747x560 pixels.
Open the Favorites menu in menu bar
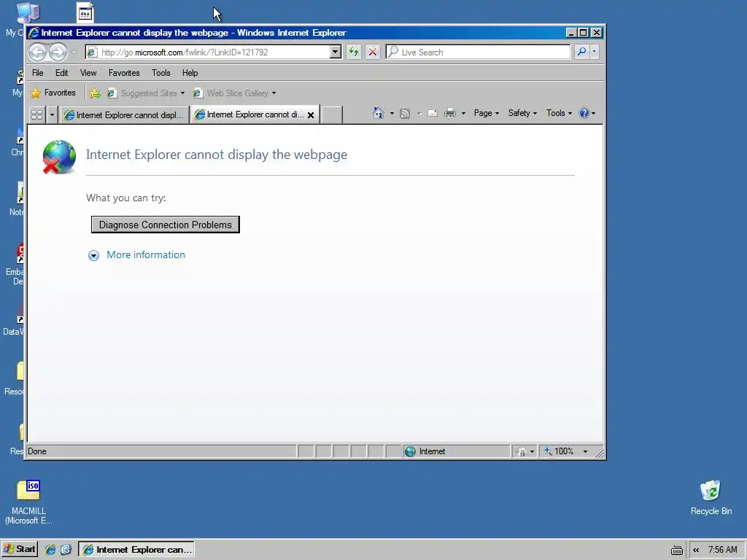(124, 73)
